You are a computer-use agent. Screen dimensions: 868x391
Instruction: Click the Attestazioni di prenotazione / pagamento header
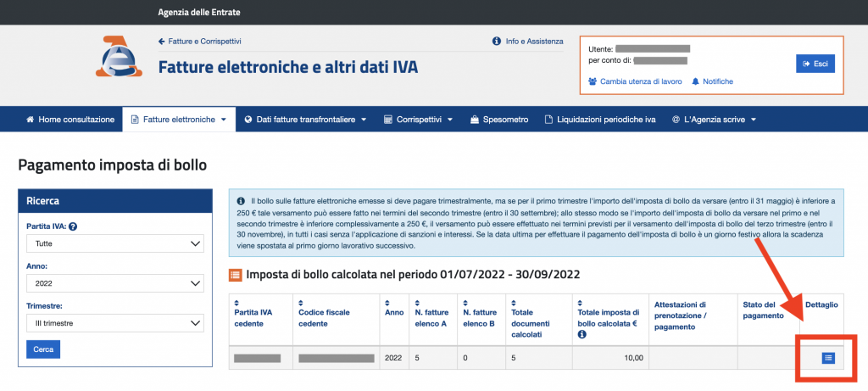click(681, 316)
